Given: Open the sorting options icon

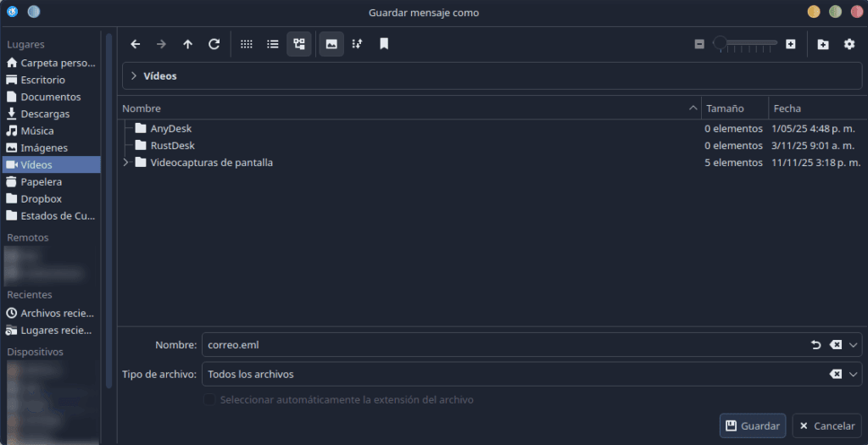Looking at the screenshot, I should [x=357, y=44].
